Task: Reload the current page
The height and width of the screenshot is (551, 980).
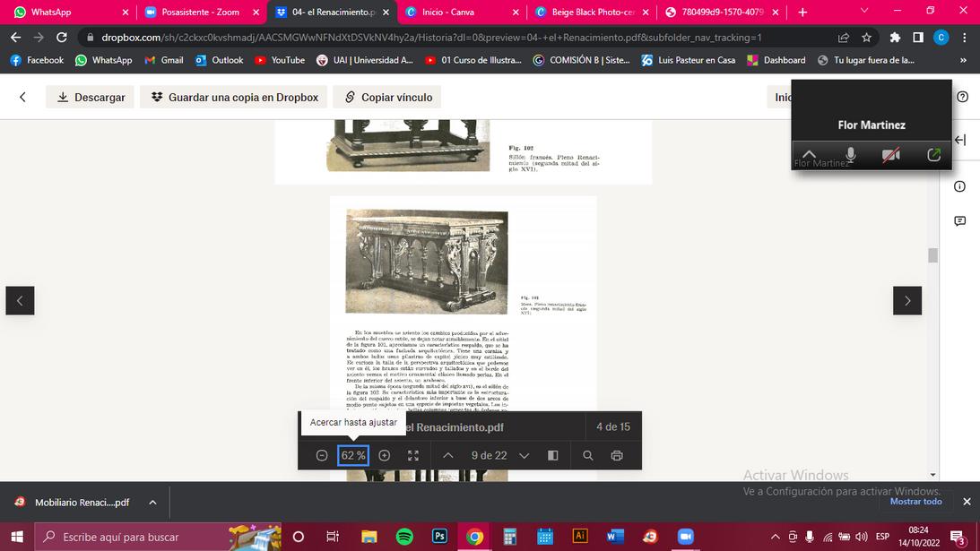Action: (x=61, y=38)
